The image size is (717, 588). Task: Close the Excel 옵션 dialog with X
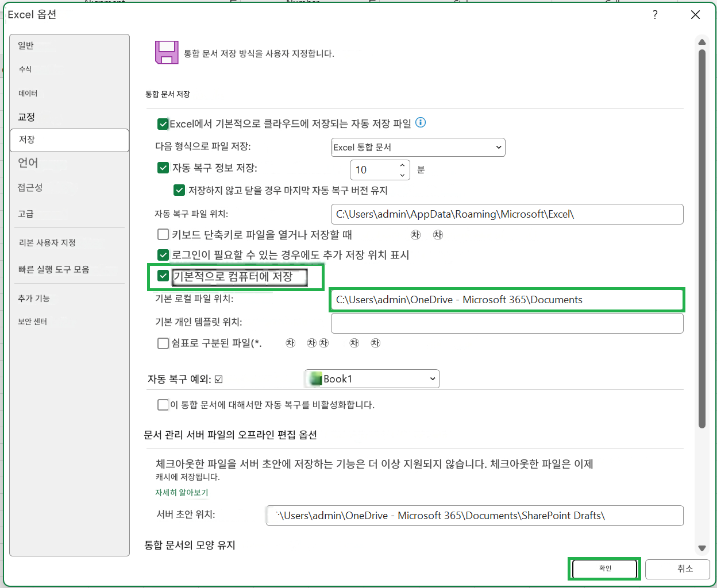tap(695, 15)
